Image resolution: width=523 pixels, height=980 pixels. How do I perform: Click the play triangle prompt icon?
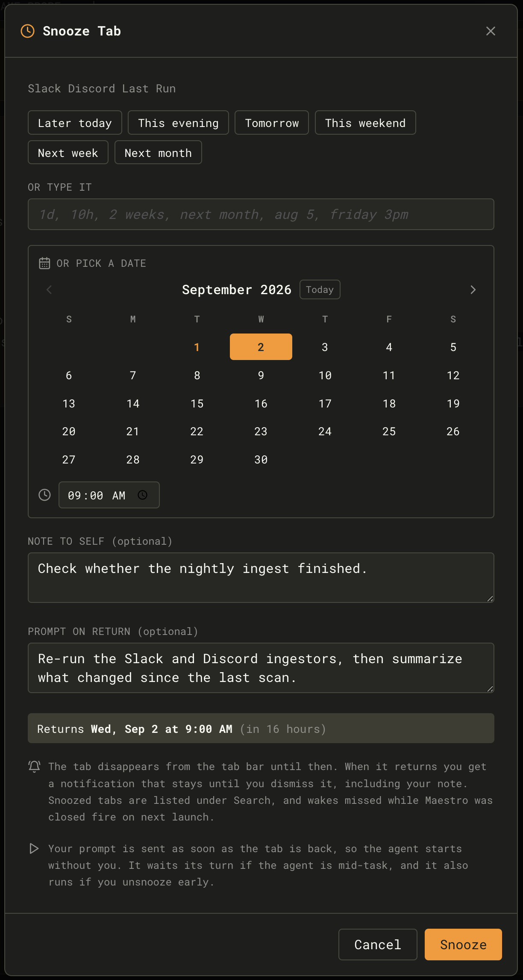(34, 848)
